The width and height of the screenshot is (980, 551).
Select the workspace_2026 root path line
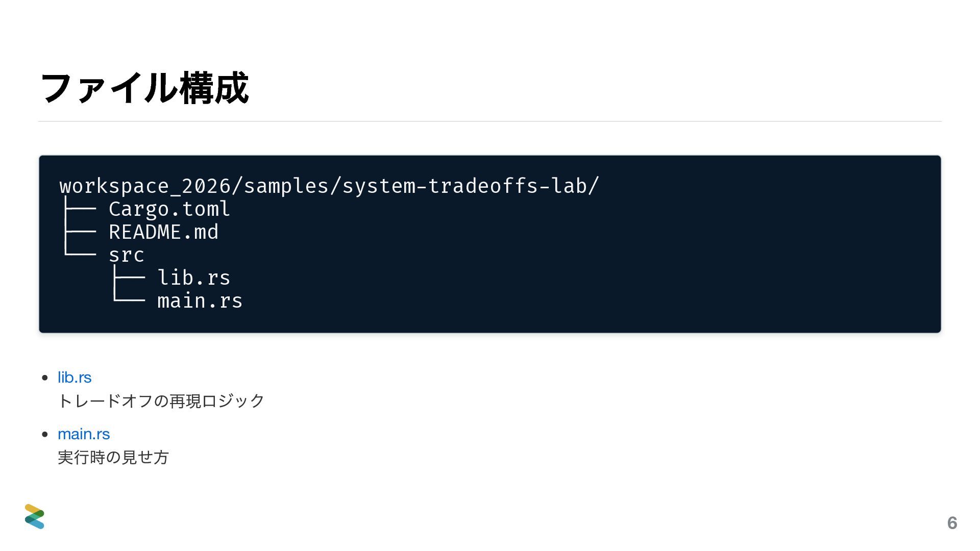pos(329,186)
